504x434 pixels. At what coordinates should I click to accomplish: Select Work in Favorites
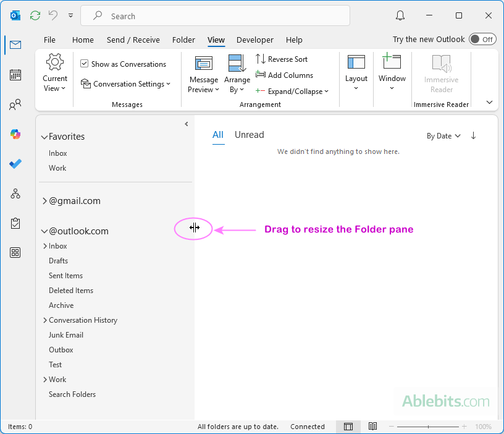click(57, 168)
